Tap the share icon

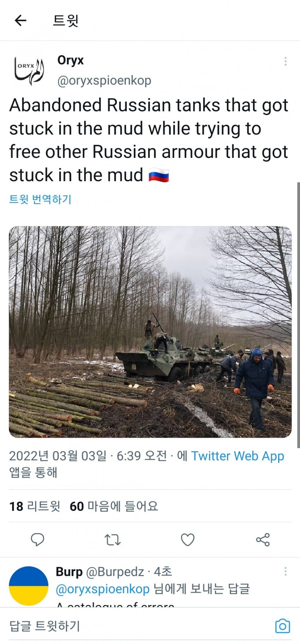tap(263, 540)
